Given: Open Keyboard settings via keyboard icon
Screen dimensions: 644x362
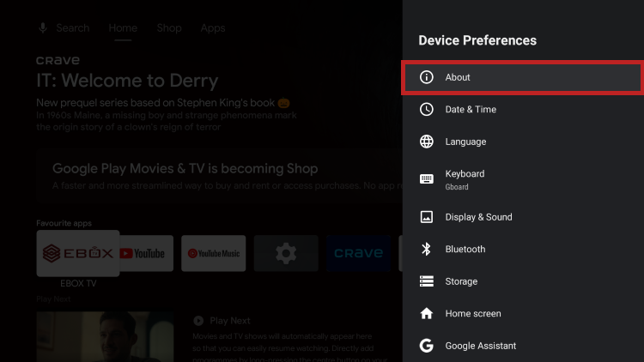Looking at the screenshot, I should 426,178.
